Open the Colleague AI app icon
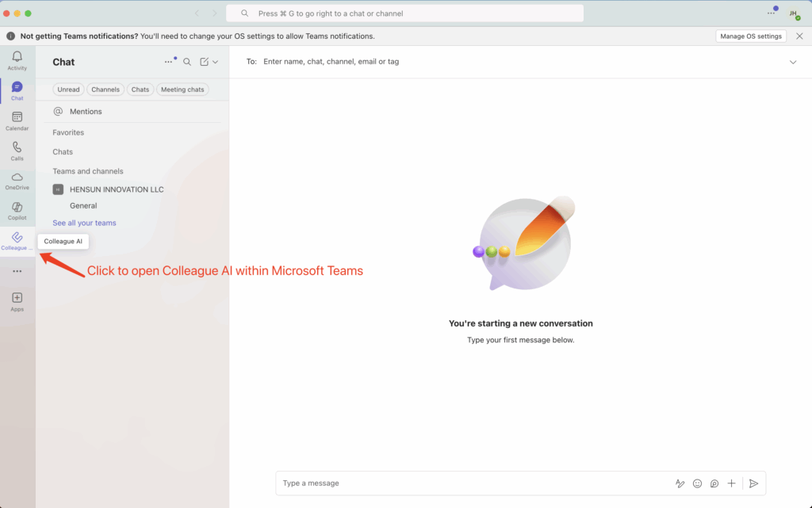This screenshot has width=812, height=508. pyautogui.click(x=17, y=238)
